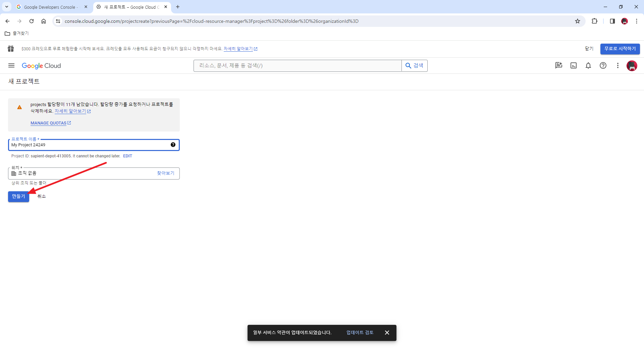View notifications via the bell icon
This screenshot has height=349, width=644.
[588, 65]
